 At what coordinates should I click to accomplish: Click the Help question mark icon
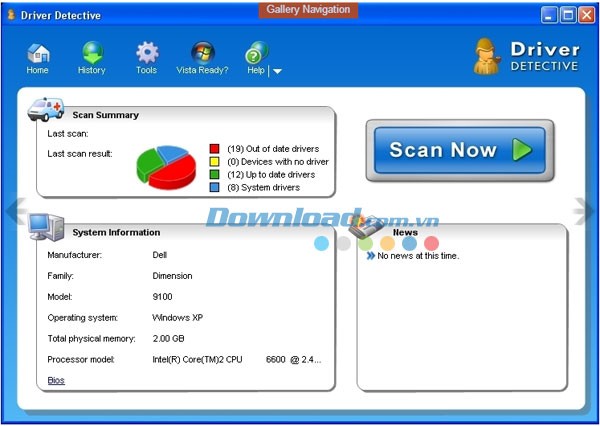(256, 54)
